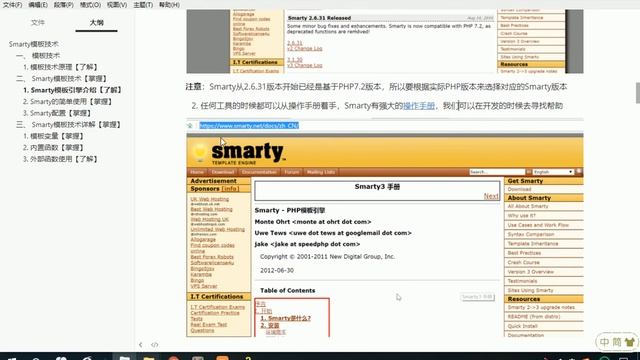Jump to outline item 3. 外部函数使用【了解】
Image resolution: width=640 pixels, height=360 pixels.
pos(60,159)
